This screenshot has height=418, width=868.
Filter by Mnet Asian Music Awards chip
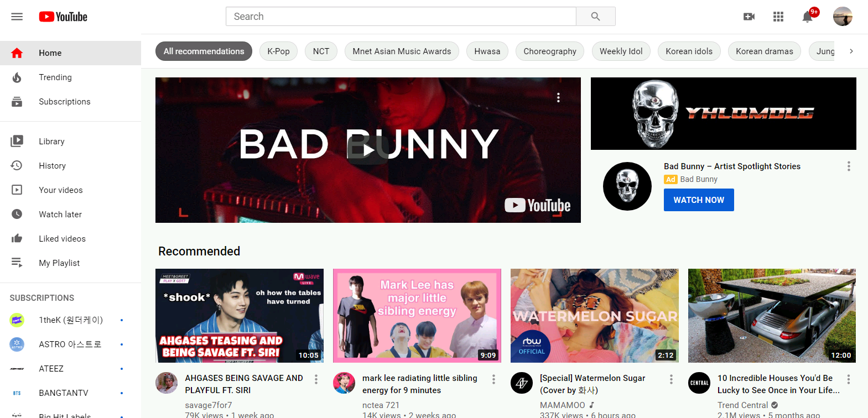point(402,51)
